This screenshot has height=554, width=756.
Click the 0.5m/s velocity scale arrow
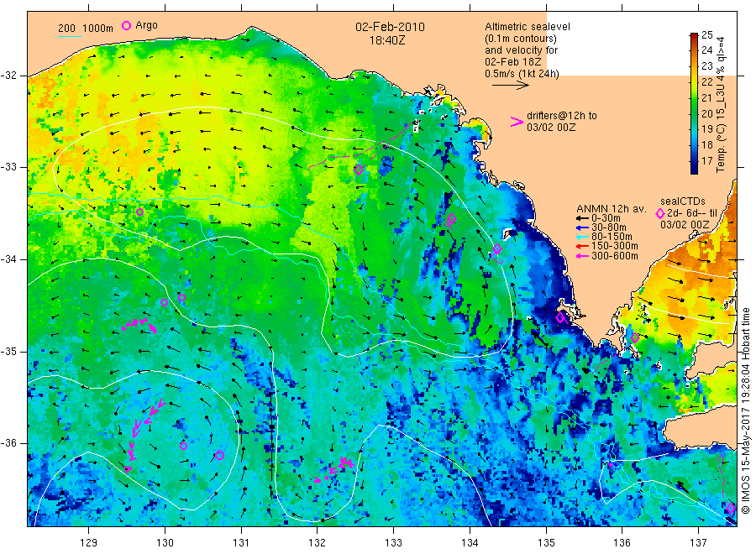click(510, 86)
